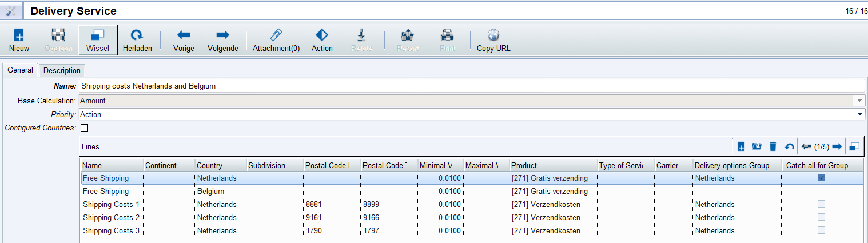Viewport: 868px width, 243px height.
Task: Toggle the Configured Countries checkbox
Action: (x=85, y=128)
